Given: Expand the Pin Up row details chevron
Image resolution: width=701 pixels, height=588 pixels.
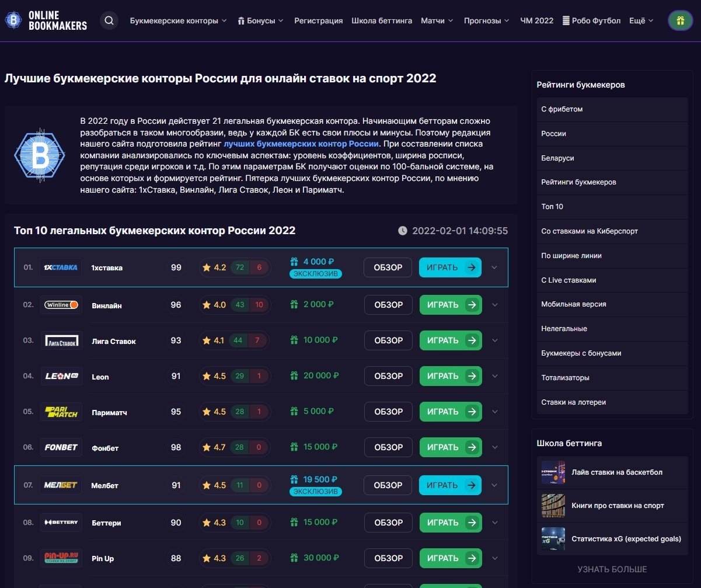Looking at the screenshot, I should [x=494, y=558].
